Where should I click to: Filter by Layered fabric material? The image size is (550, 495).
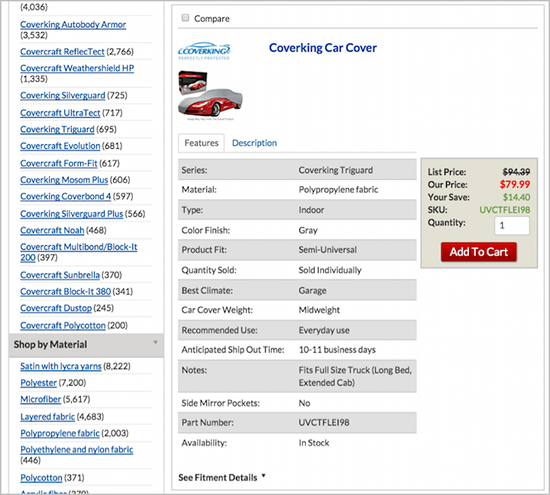[x=47, y=417]
